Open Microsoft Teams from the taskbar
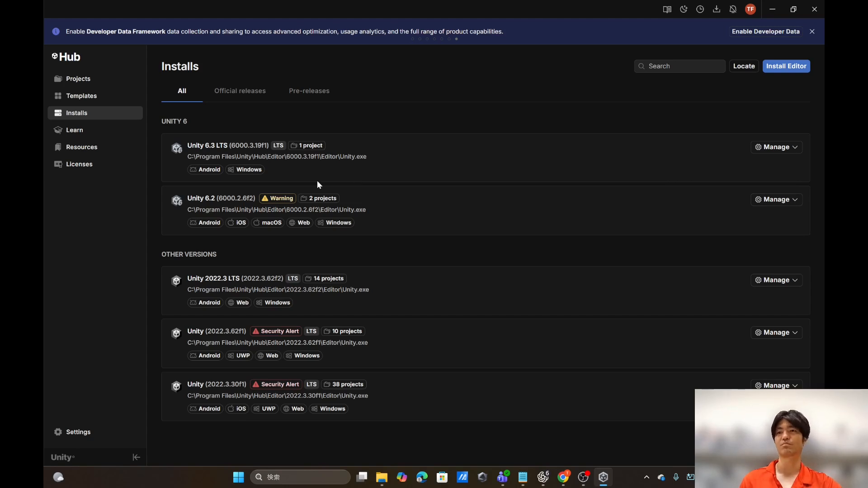868x488 pixels. click(x=503, y=477)
